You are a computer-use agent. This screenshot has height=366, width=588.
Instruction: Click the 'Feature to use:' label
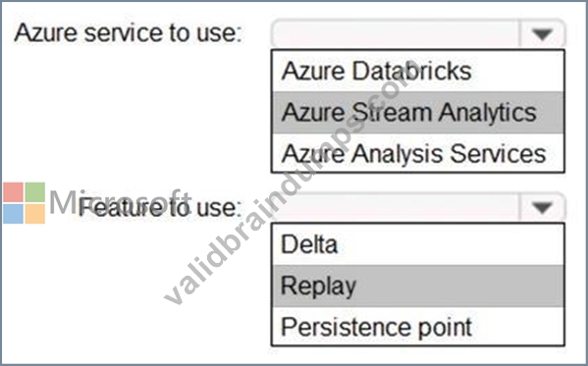(161, 208)
